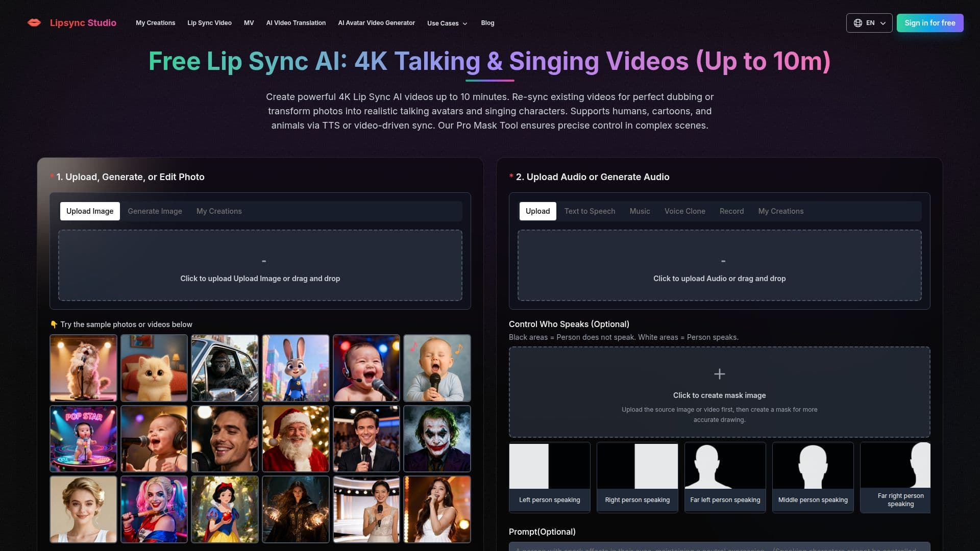980x551 pixels.
Task: Choose the Snow White with apple sample
Action: tap(225, 509)
